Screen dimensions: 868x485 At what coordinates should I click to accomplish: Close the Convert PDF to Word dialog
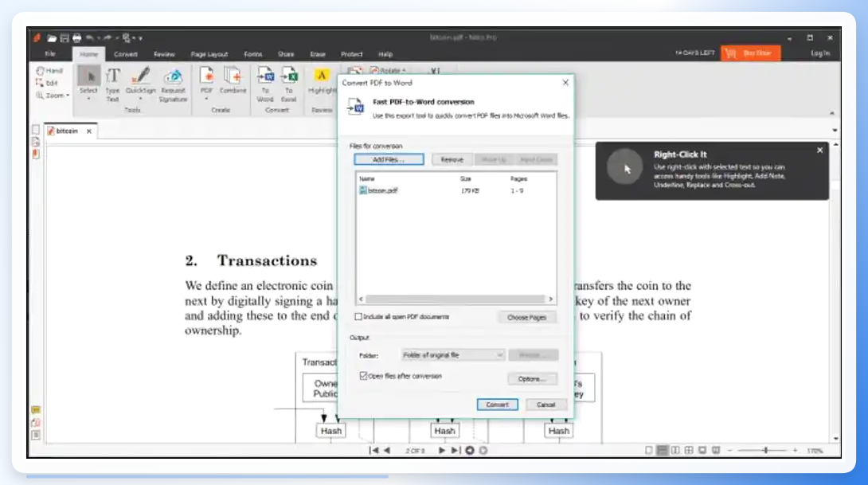point(565,83)
